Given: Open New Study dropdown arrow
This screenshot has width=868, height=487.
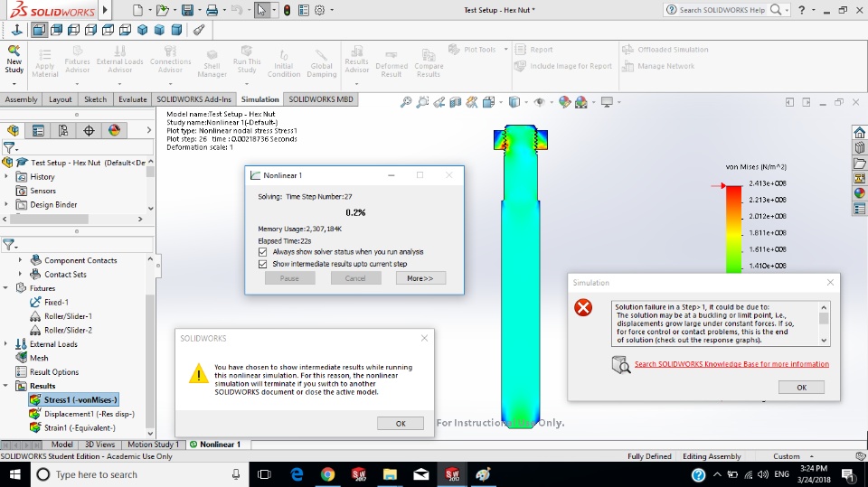Looking at the screenshot, I should [x=14, y=84].
